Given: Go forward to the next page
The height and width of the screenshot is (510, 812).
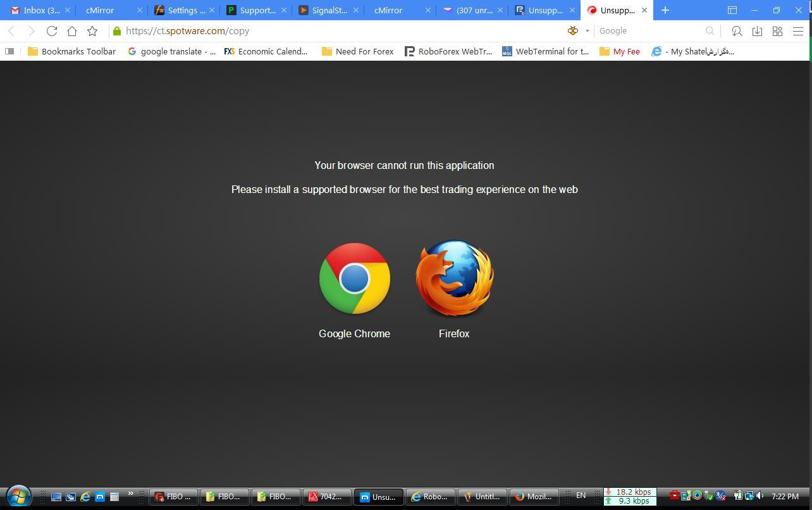Looking at the screenshot, I should pos(31,31).
